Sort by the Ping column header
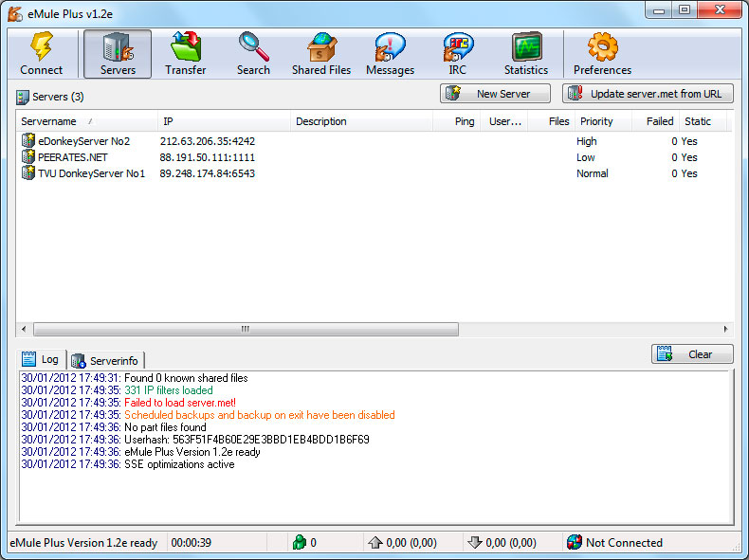This screenshot has width=749, height=560. coord(456,121)
